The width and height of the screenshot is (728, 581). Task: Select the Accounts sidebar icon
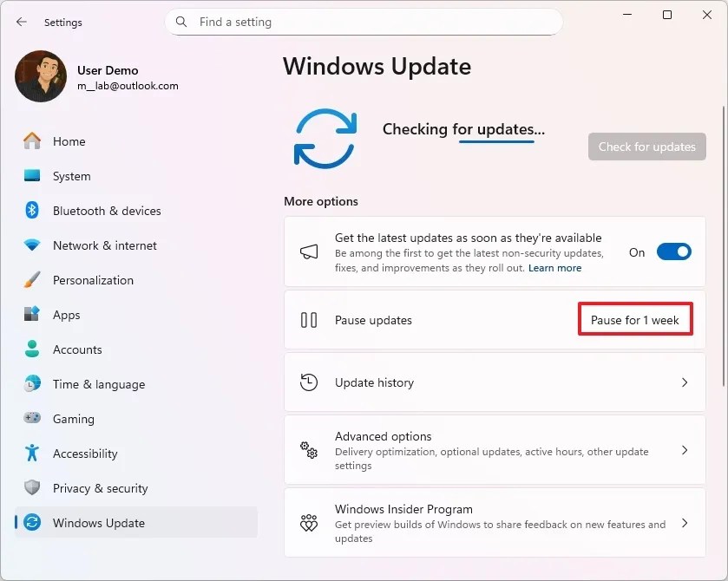click(30, 349)
